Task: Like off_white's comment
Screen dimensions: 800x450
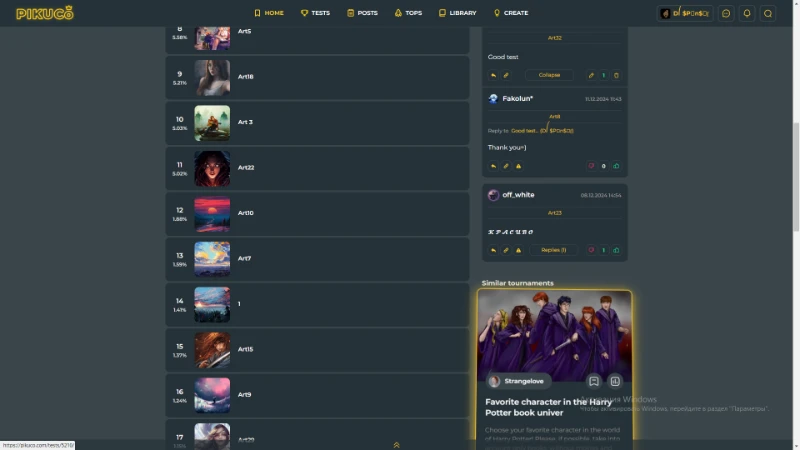Action: pyautogui.click(x=616, y=251)
